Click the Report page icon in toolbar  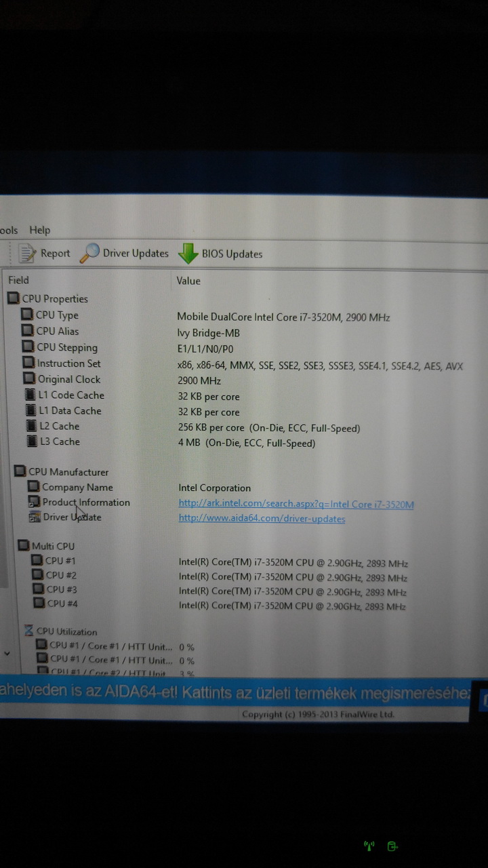click(x=27, y=254)
